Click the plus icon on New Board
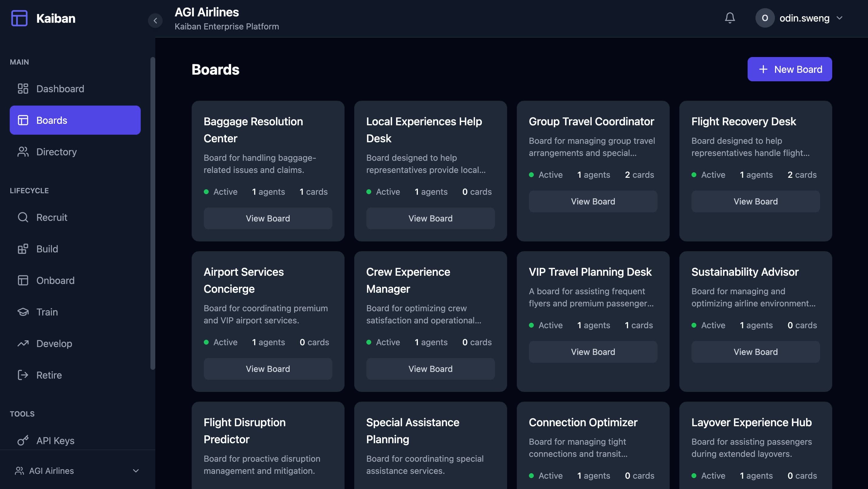Screen dimensions: 868x489 click(x=763, y=69)
